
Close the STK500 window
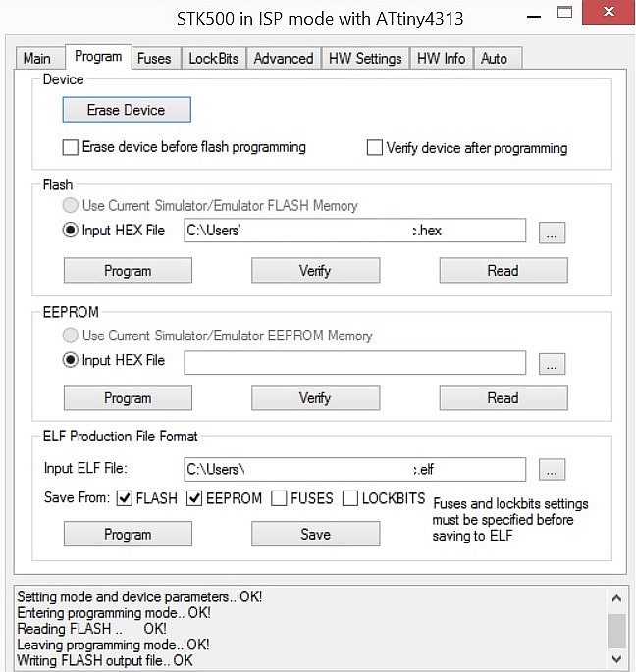click(x=609, y=12)
